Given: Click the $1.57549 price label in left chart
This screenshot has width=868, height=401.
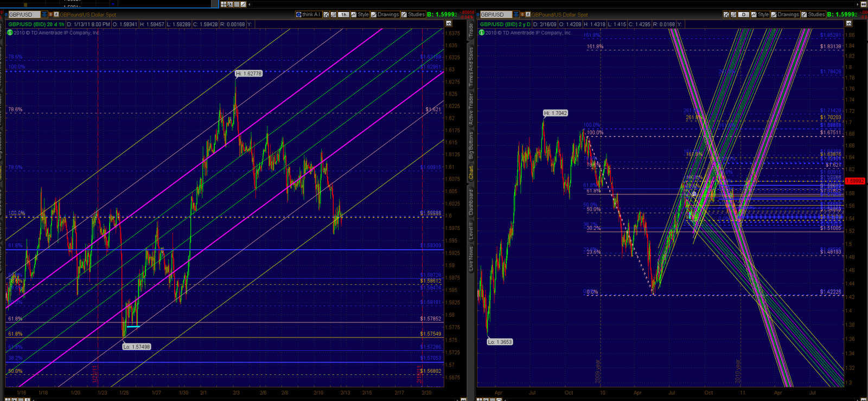Looking at the screenshot, I should 431,334.
